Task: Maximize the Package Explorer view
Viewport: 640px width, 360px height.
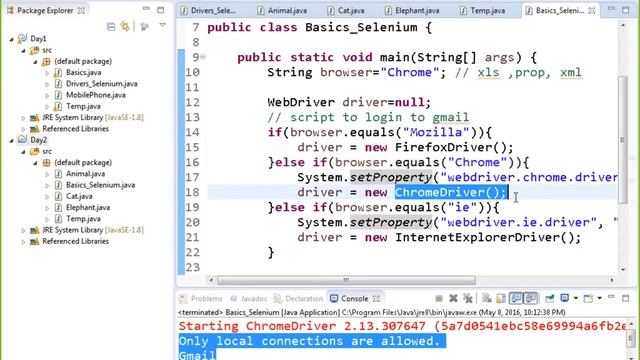Action: tap(161, 10)
